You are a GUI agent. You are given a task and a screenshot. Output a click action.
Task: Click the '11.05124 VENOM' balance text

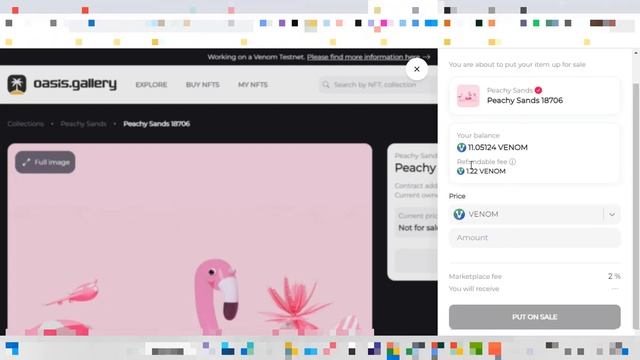click(x=498, y=147)
